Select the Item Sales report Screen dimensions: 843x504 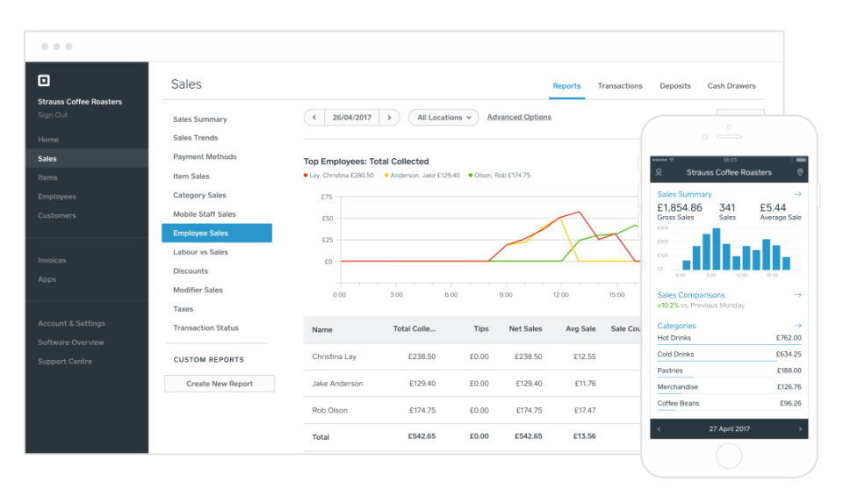(191, 176)
